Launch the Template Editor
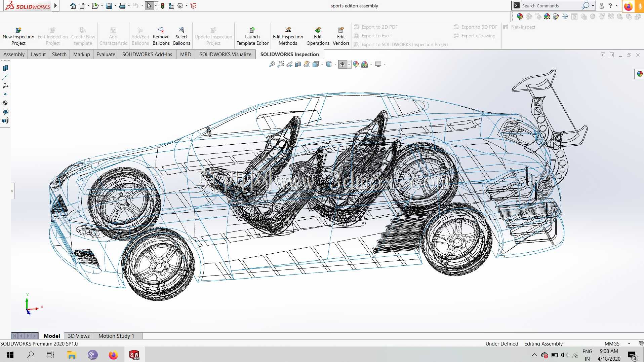Screen dimensions: 644x362 (252, 36)
